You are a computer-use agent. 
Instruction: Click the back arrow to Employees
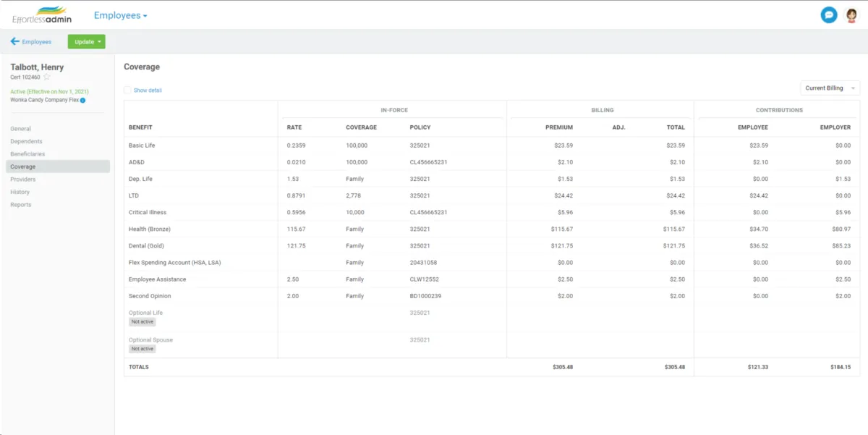(14, 41)
